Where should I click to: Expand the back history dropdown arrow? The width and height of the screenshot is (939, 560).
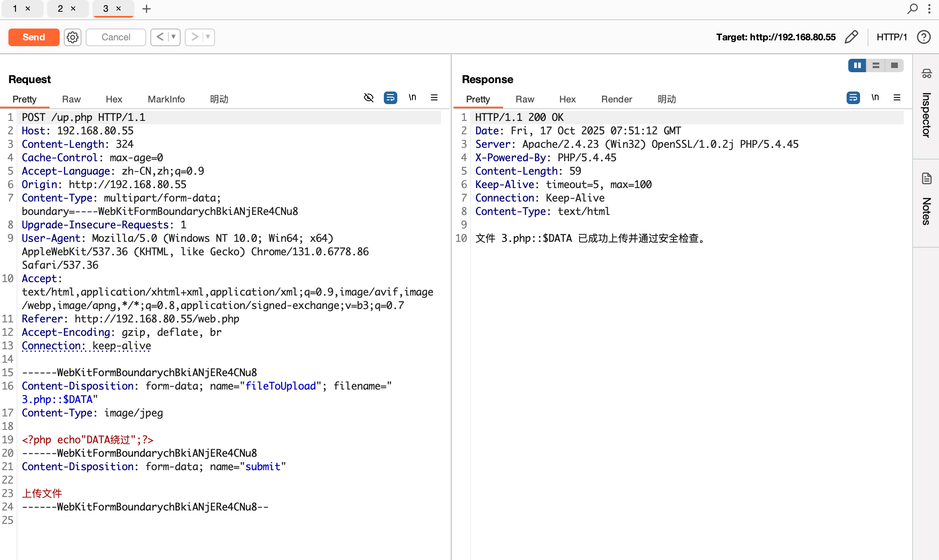pyautogui.click(x=173, y=37)
